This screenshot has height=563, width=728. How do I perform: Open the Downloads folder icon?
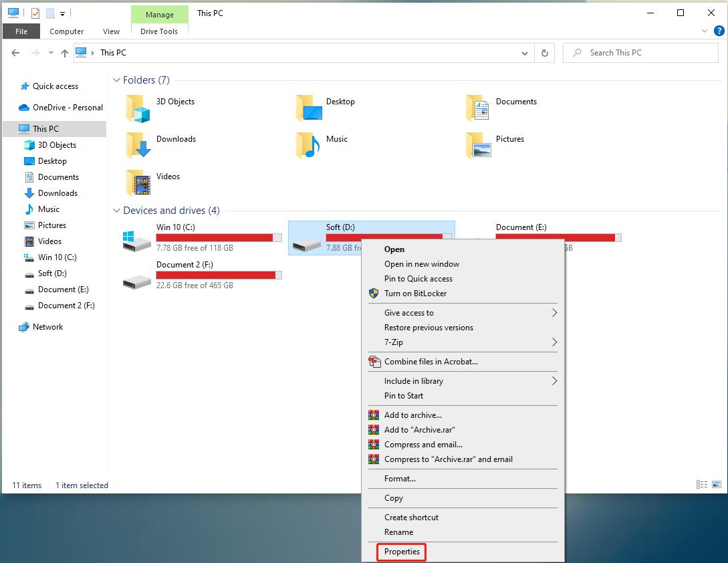pyautogui.click(x=139, y=144)
